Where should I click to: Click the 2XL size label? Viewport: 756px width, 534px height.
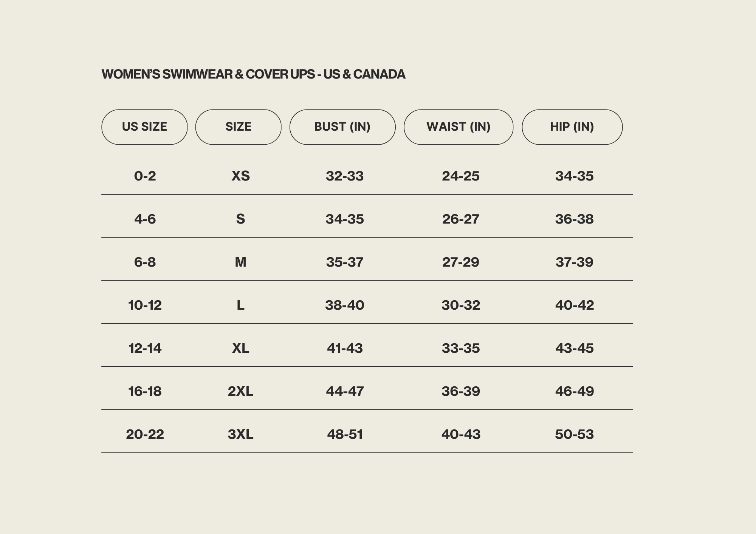240,391
